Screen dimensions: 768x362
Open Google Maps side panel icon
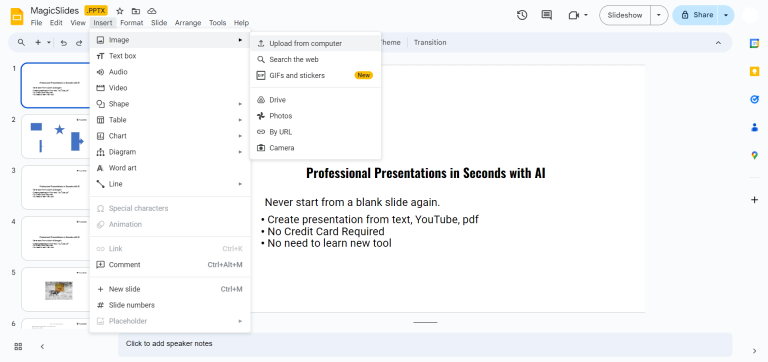coord(754,156)
